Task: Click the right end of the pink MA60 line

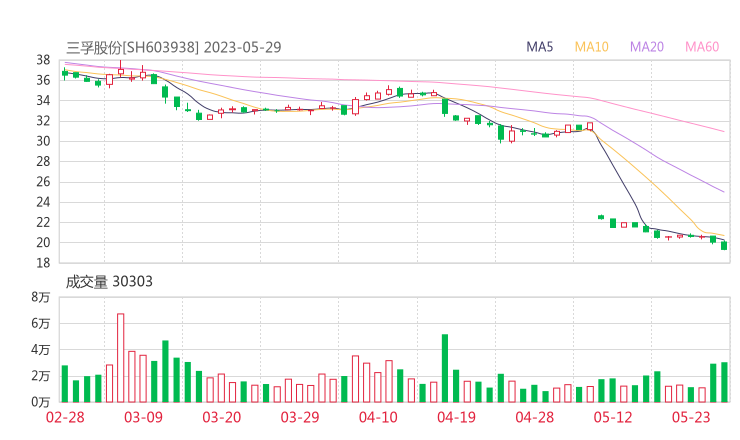Action: click(723, 131)
